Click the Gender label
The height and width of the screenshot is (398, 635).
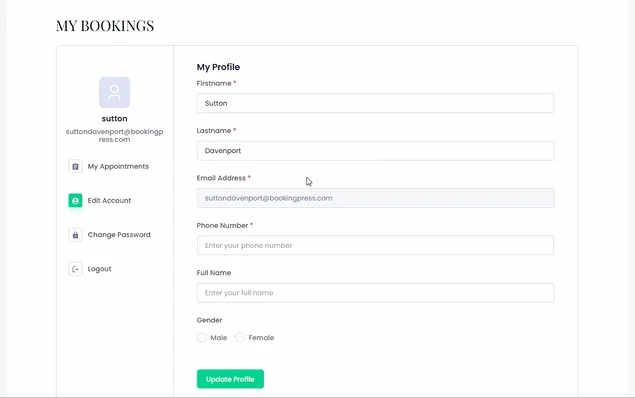pyautogui.click(x=209, y=320)
